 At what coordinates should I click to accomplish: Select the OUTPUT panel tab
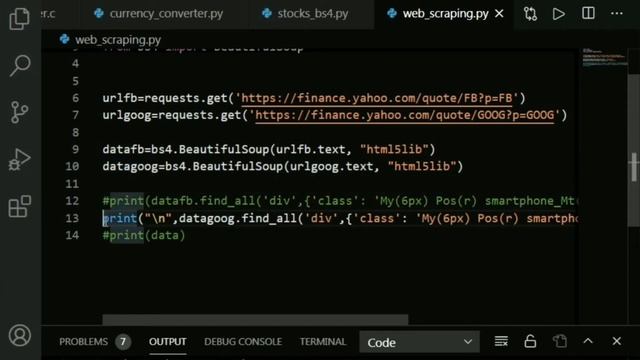pos(167,342)
